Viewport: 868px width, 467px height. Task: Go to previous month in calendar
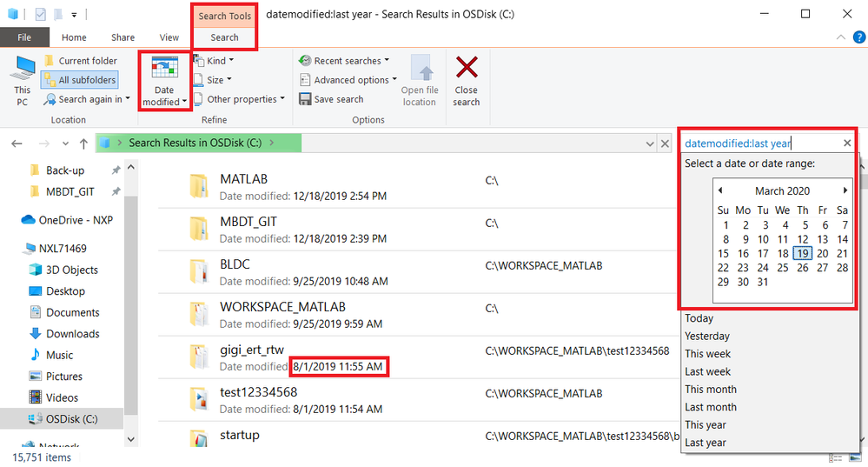720,190
